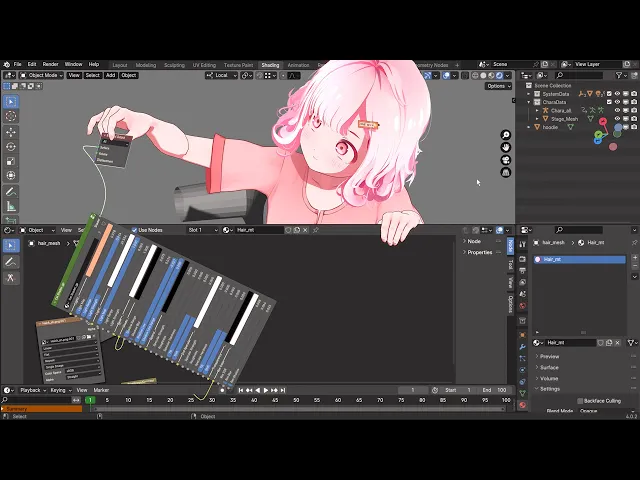Viewport: 640px width, 480px height.
Task: Select the Transform tool
Action: [x=11, y=176]
